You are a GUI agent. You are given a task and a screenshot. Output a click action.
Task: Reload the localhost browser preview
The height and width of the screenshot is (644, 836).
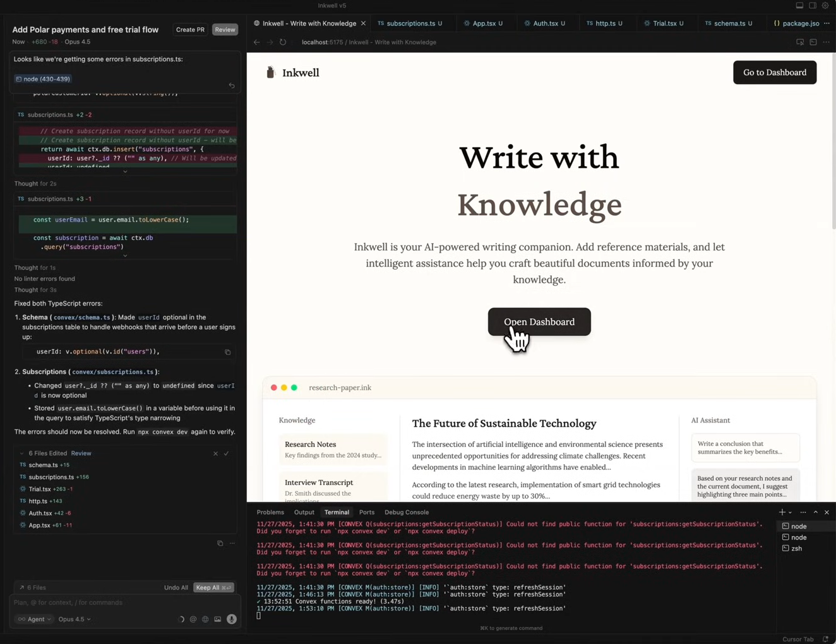[x=283, y=42]
